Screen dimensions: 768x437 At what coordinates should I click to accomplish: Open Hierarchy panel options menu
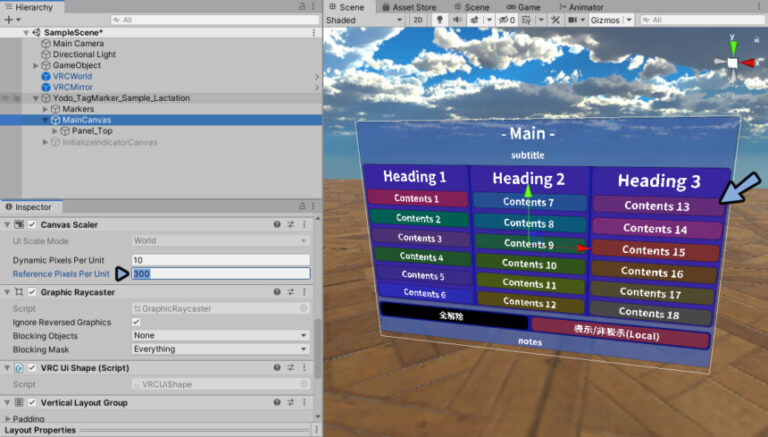pyautogui.click(x=313, y=6)
